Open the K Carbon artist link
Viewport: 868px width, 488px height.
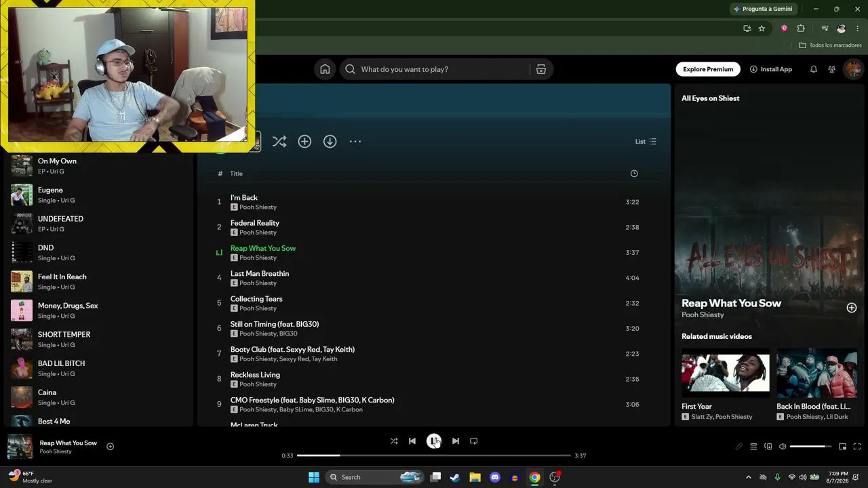pos(349,410)
